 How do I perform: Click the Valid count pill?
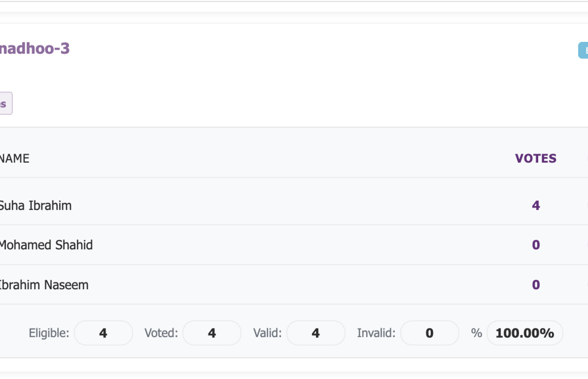point(316,333)
